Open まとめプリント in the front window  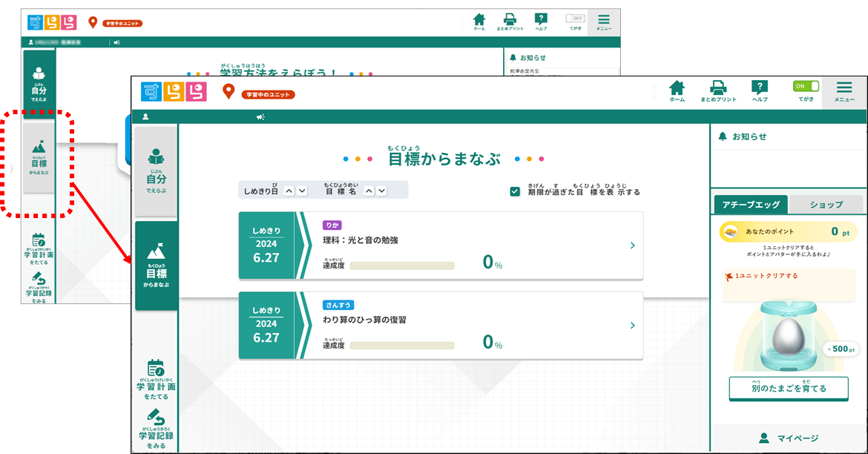coord(718,91)
